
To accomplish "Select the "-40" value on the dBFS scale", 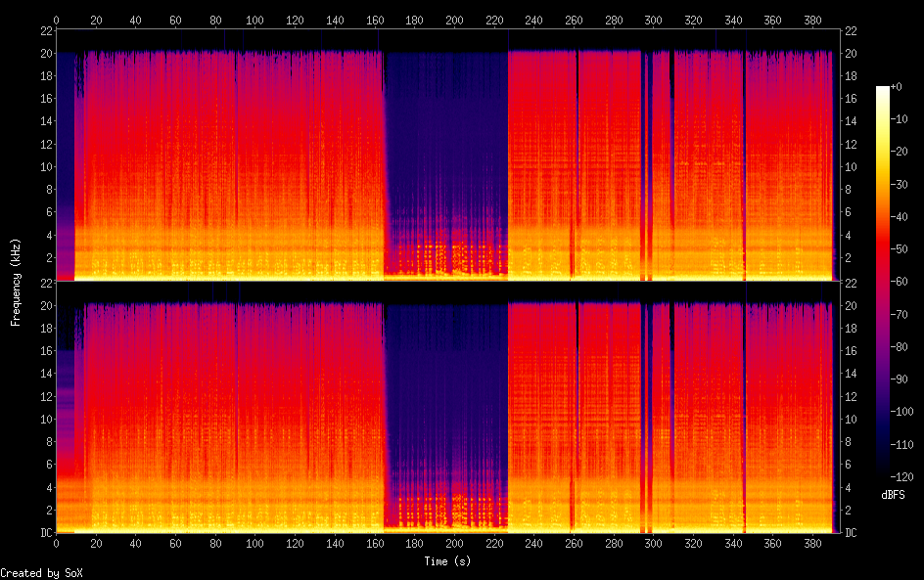I will pos(899,217).
